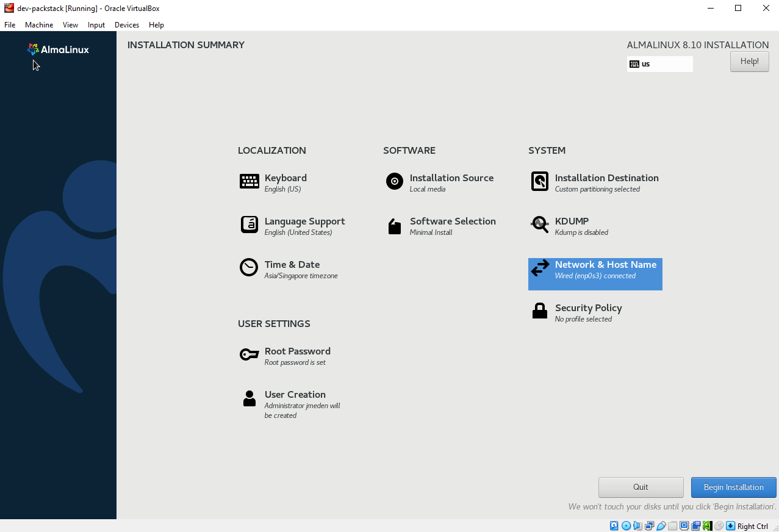Open Time & Date clock icon
The height and width of the screenshot is (532, 779).
249,268
